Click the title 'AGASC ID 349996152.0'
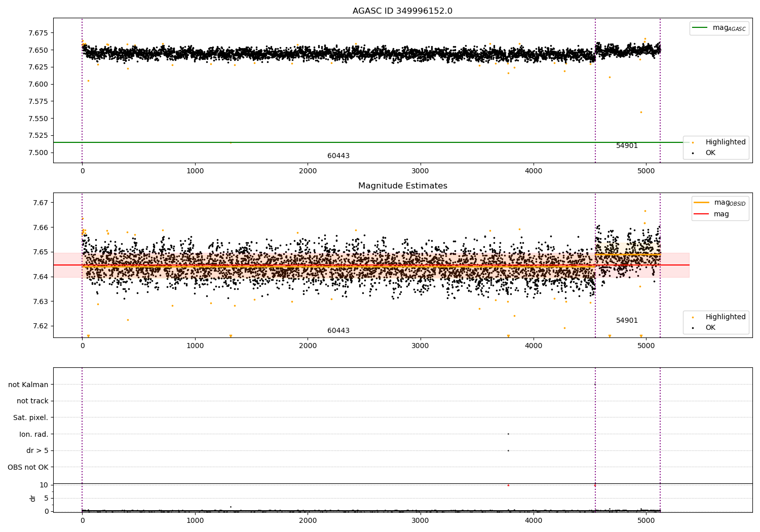The image size is (760, 532). point(402,11)
